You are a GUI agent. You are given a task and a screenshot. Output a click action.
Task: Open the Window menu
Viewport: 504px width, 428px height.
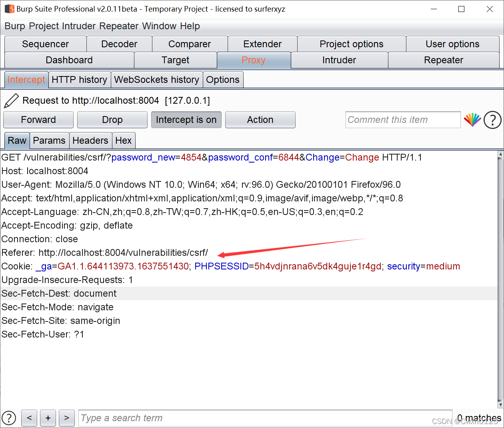coord(159,26)
